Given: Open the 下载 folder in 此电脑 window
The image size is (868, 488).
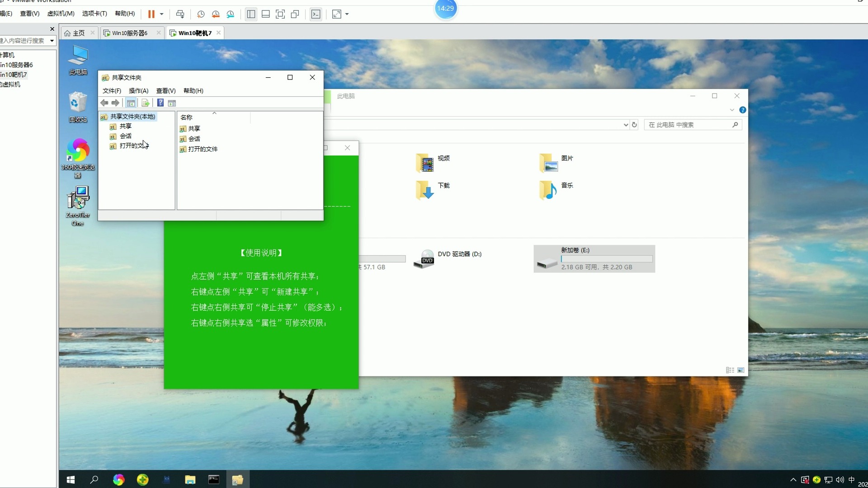Looking at the screenshot, I should (x=433, y=190).
